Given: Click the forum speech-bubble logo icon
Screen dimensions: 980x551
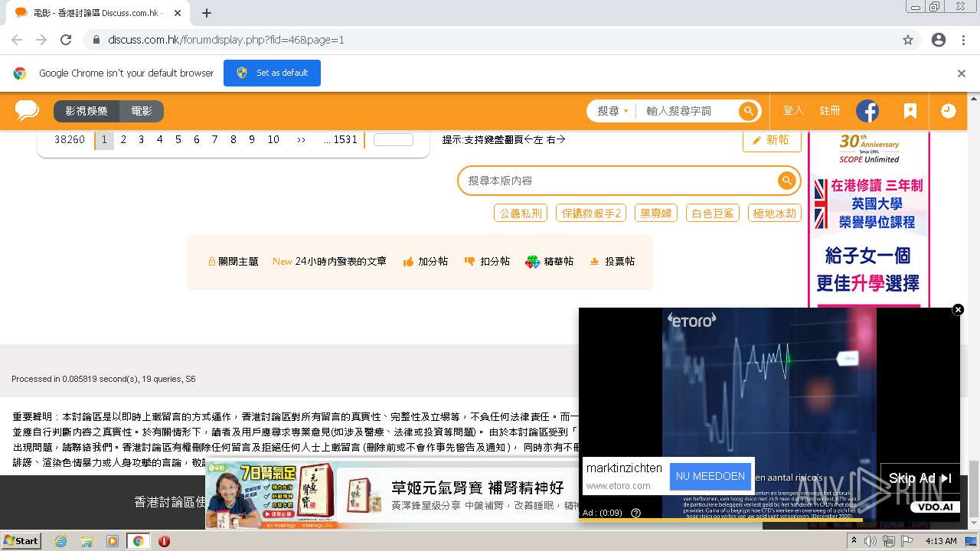Looking at the screenshot, I should [27, 111].
